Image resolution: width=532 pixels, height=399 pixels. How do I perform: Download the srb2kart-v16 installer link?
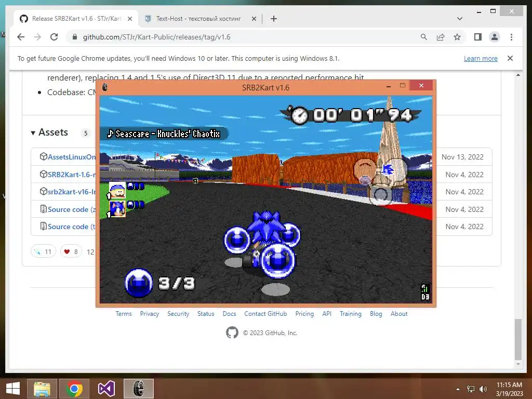pos(72,192)
